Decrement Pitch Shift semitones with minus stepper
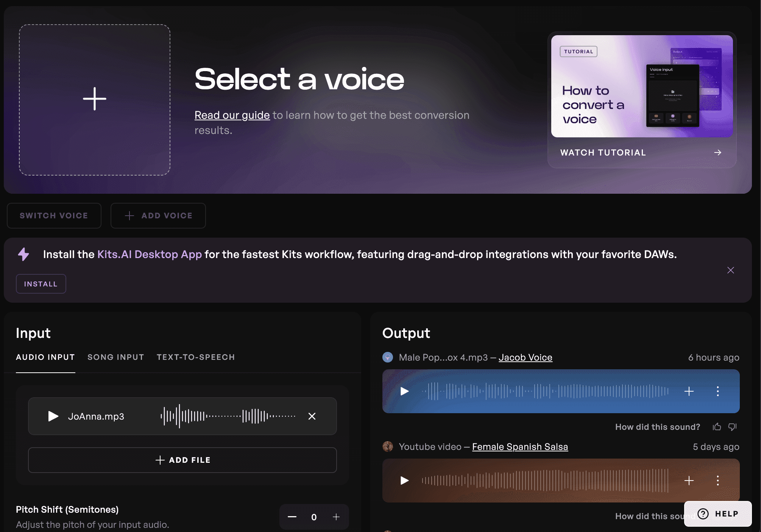The image size is (761, 532). tap(292, 516)
